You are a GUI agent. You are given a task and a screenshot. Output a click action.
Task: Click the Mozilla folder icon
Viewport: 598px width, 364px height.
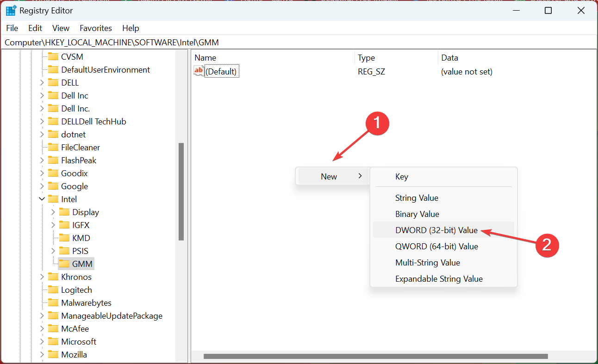tap(53, 355)
